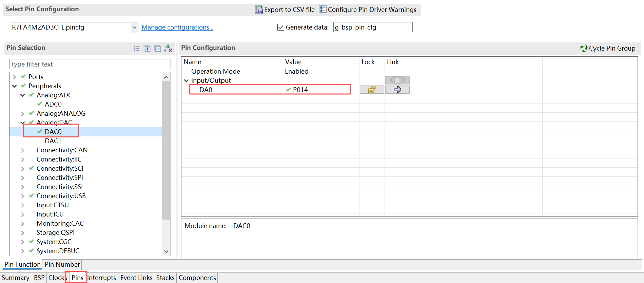Image resolution: width=644 pixels, height=283 pixels.
Task: Expand the Analog:ANALOG node
Action: [23, 114]
